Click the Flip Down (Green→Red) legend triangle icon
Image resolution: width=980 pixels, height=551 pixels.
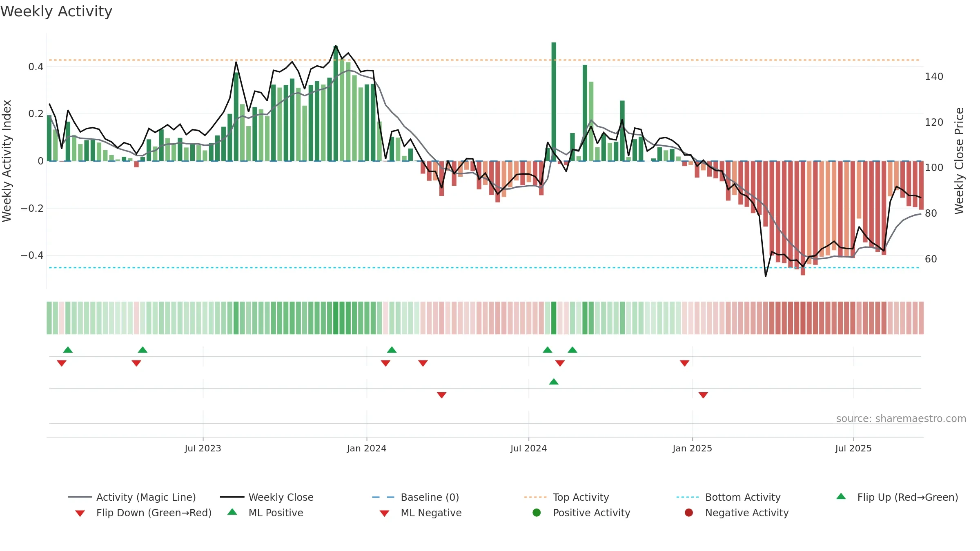[80, 513]
